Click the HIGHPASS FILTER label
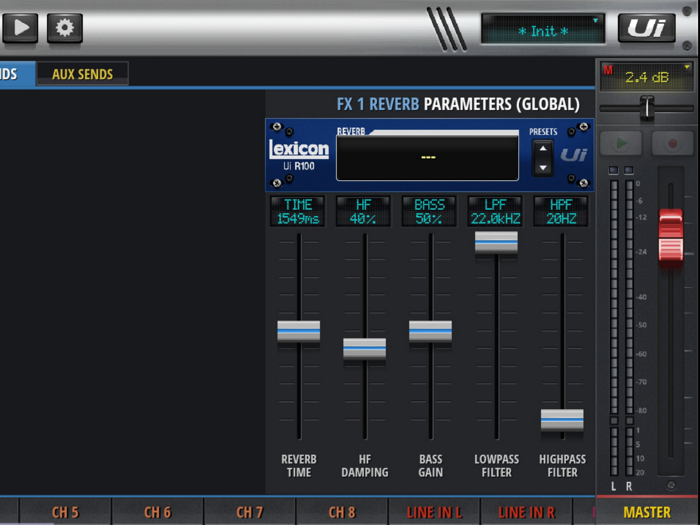 click(562, 466)
